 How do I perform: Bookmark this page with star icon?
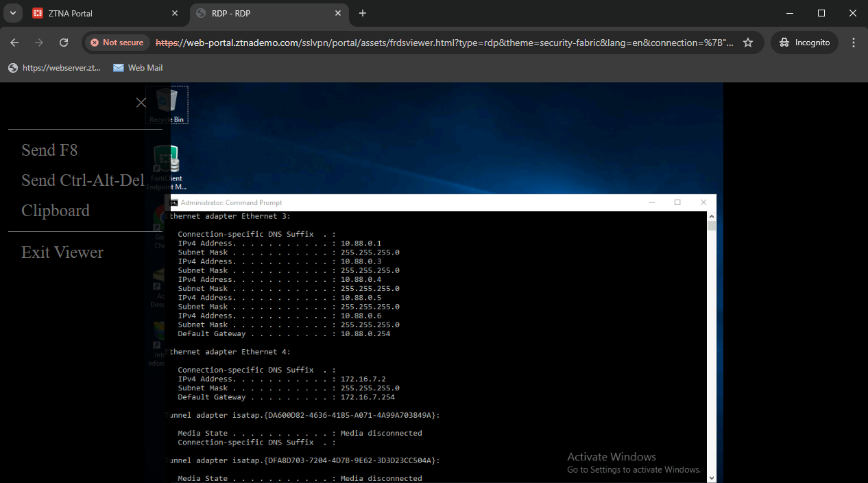[748, 43]
